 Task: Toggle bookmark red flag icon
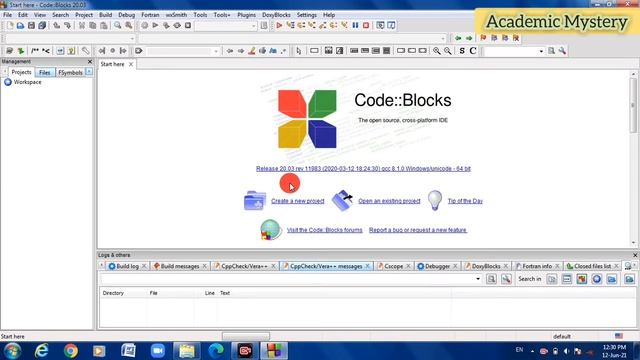483,38
